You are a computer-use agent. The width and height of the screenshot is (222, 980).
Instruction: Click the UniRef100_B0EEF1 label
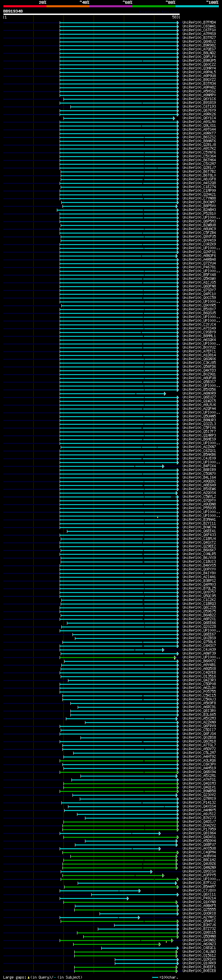coord(199,967)
